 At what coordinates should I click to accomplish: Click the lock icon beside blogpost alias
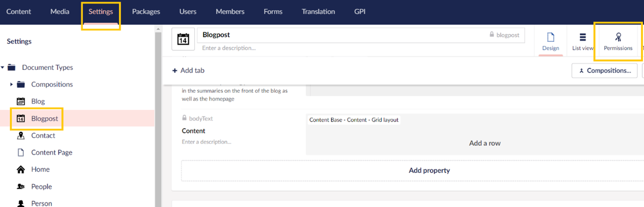tap(492, 35)
